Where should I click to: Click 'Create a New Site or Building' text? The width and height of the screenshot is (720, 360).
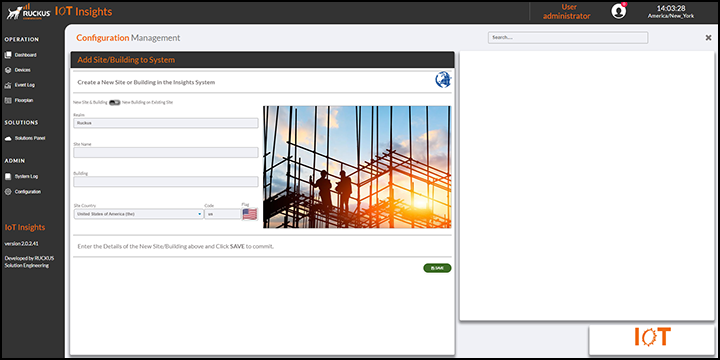pos(146,83)
